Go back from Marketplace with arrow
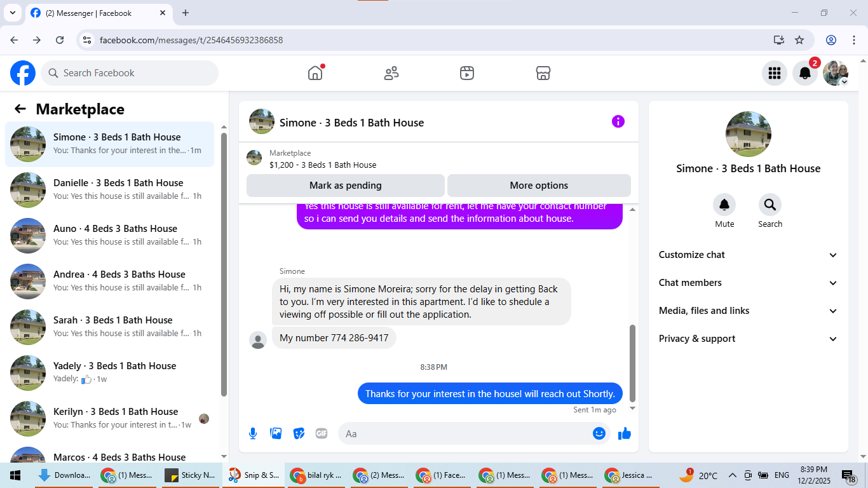Viewport: 868px width, 488px height. pos(20,109)
